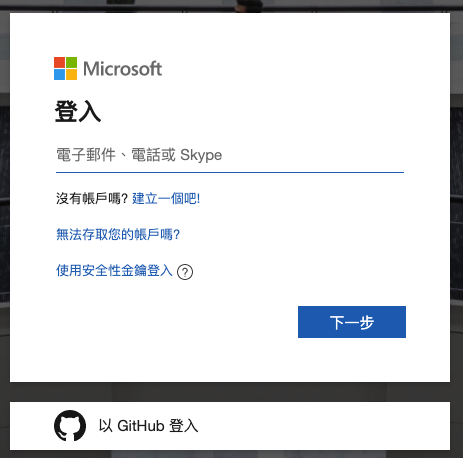The image size is (463, 458).
Task: Open the 建立一個吧! create account link
Action: tap(166, 199)
